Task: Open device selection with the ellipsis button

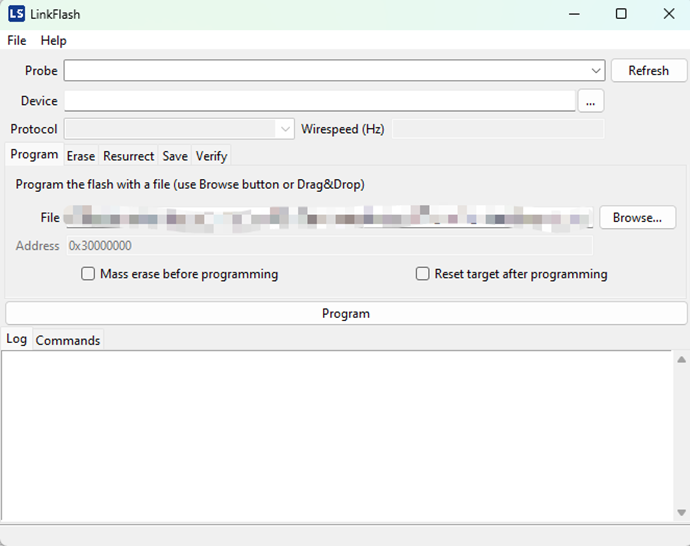Action: [x=591, y=101]
